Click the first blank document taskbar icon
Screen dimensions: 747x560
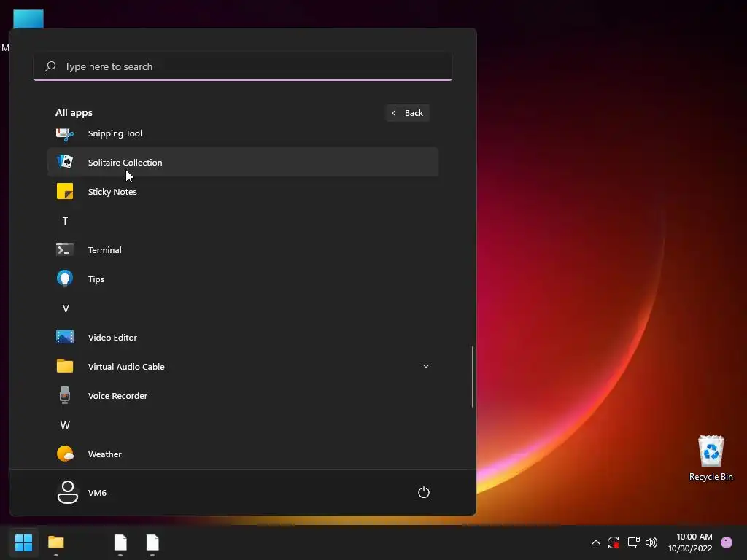pyautogui.click(x=120, y=542)
